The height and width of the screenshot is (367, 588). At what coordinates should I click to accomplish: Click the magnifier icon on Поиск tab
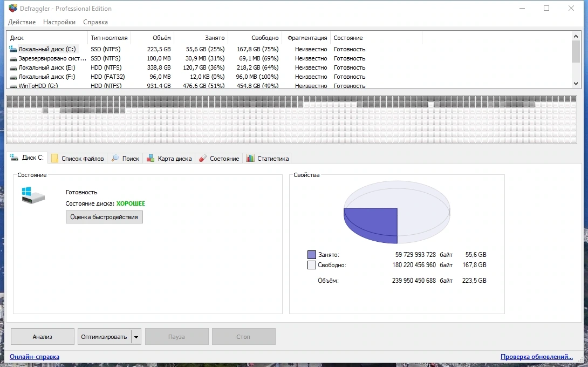[x=115, y=158]
